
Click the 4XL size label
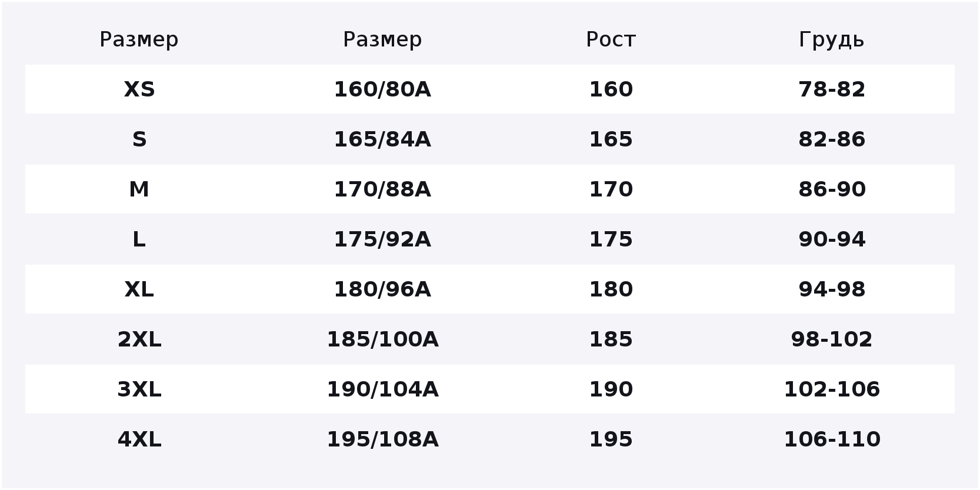click(139, 439)
